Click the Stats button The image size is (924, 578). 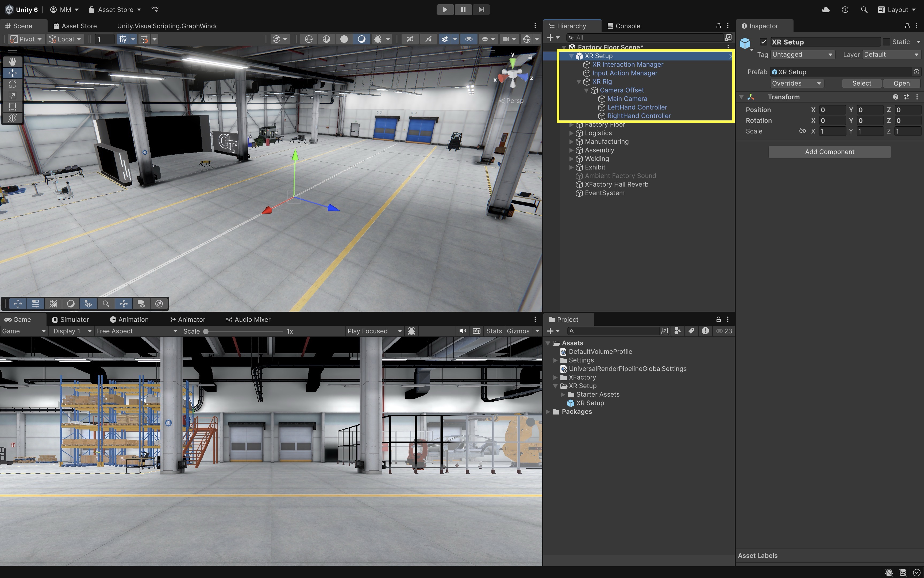point(494,331)
